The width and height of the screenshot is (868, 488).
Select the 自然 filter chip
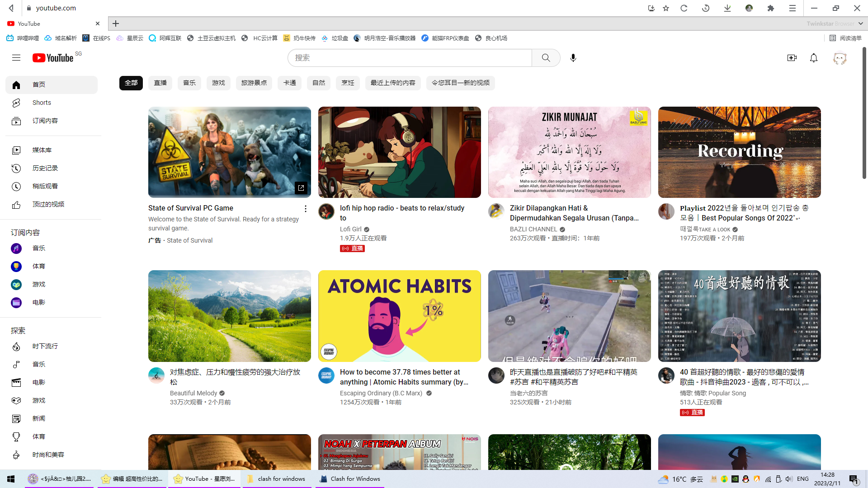point(319,83)
